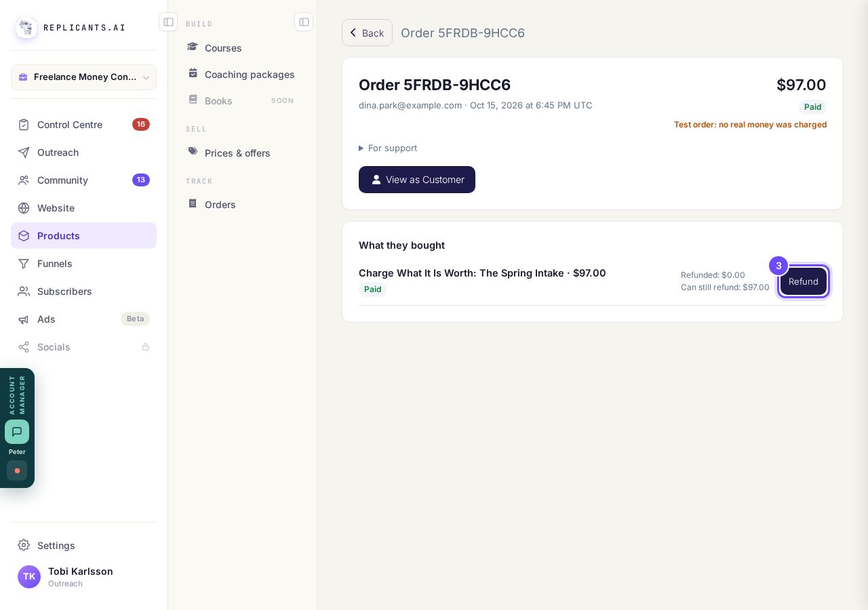The image size is (868, 610).
Task: Click the Funnels funnel icon
Action: [x=24, y=264]
